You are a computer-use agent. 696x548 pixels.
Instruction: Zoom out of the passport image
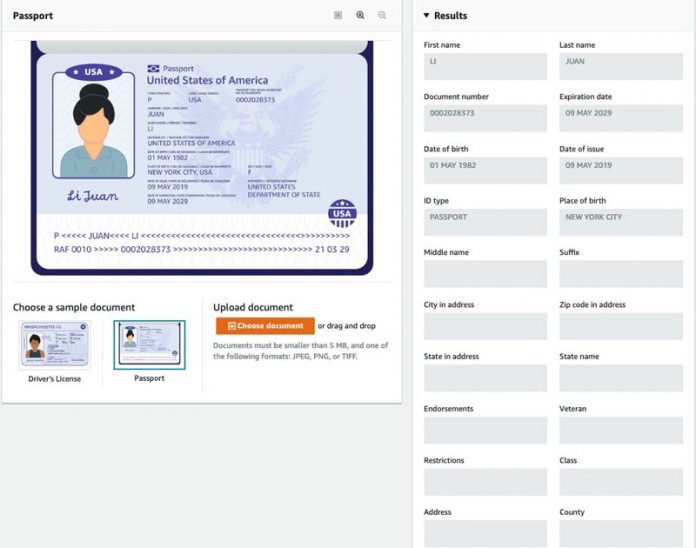pyautogui.click(x=382, y=15)
